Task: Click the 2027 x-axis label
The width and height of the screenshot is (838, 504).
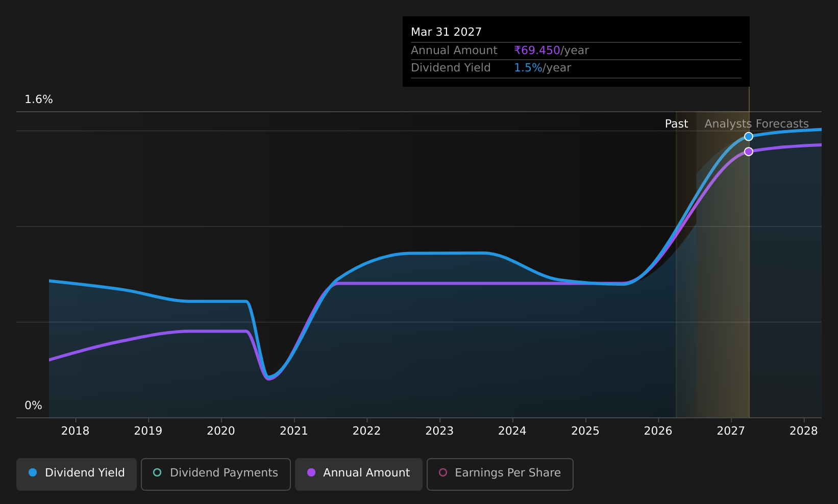Action: click(x=731, y=431)
